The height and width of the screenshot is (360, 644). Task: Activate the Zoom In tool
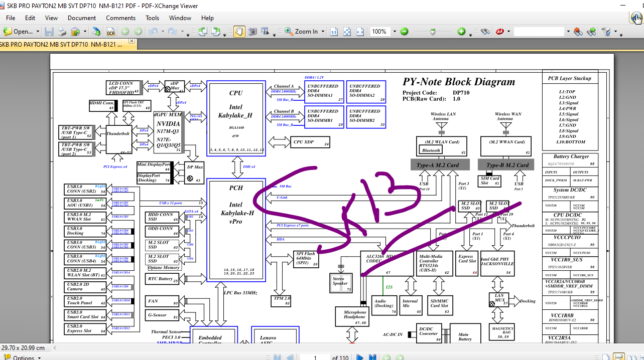(x=302, y=32)
